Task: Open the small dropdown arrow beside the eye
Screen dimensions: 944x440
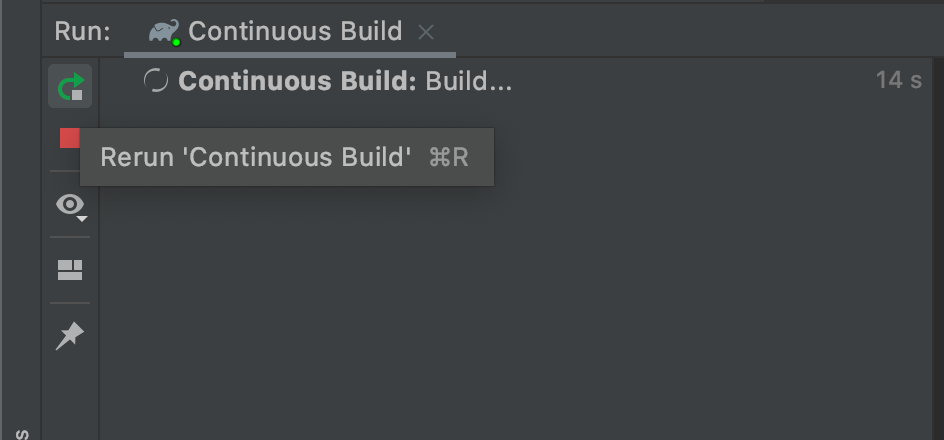Action: click(82, 218)
